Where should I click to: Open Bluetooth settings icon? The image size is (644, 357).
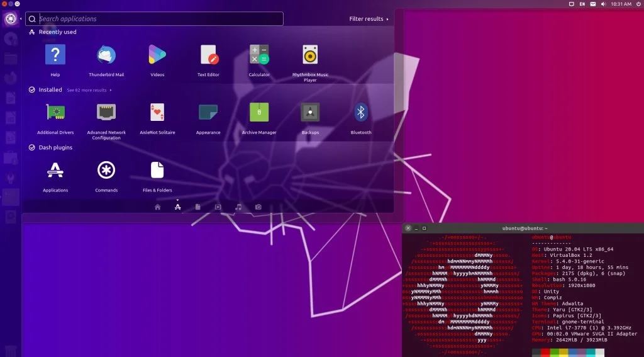tap(361, 113)
